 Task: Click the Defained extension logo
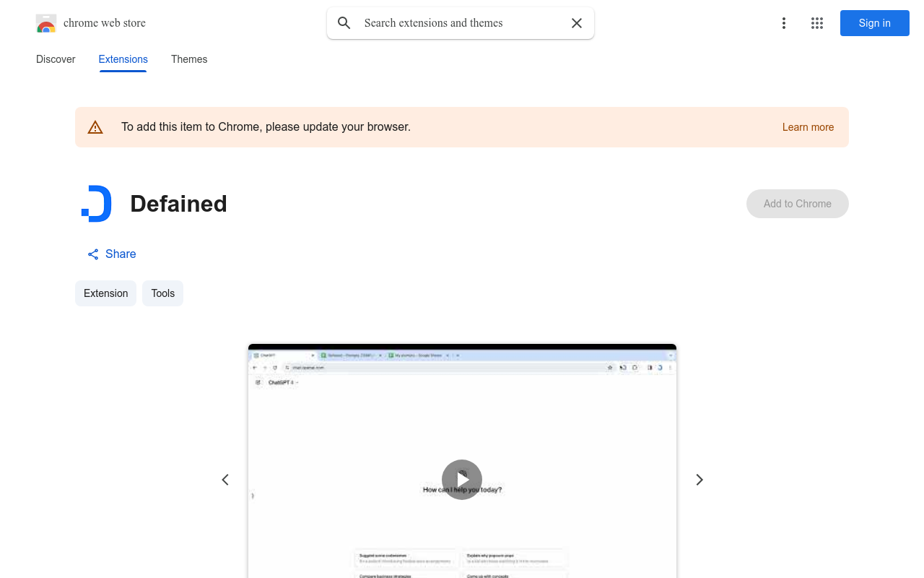(96, 204)
